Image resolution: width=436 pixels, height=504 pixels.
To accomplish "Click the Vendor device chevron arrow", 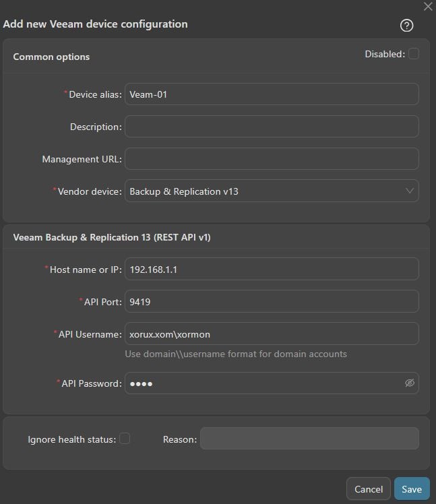I will (x=409, y=191).
